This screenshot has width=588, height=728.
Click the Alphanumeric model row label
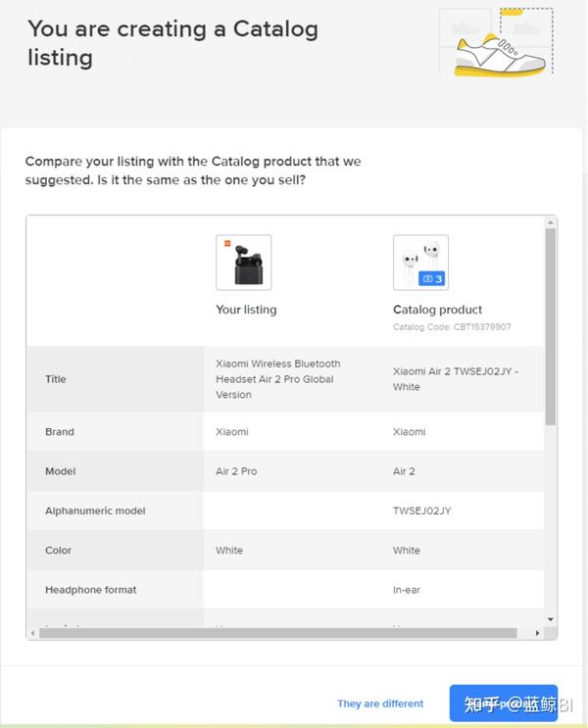point(95,510)
